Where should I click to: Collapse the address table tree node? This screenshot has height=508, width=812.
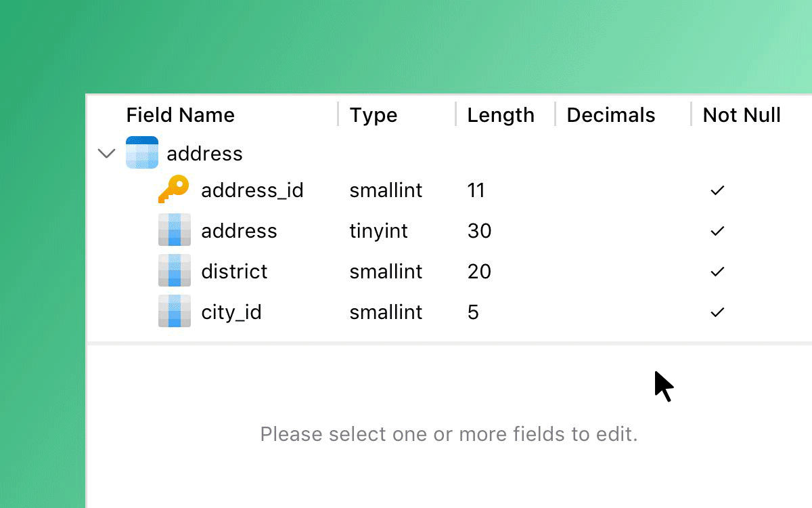[107, 153]
